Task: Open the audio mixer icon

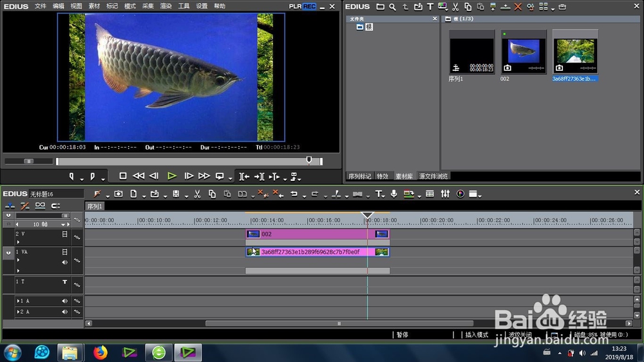Action: (x=445, y=194)
